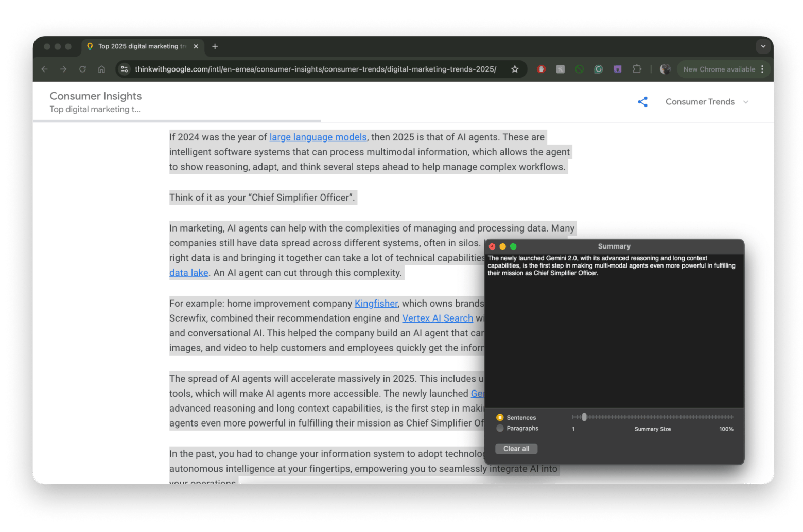803x532 pixels.
Task: Select the Sentences radio button
Action: tap(500, 417)
